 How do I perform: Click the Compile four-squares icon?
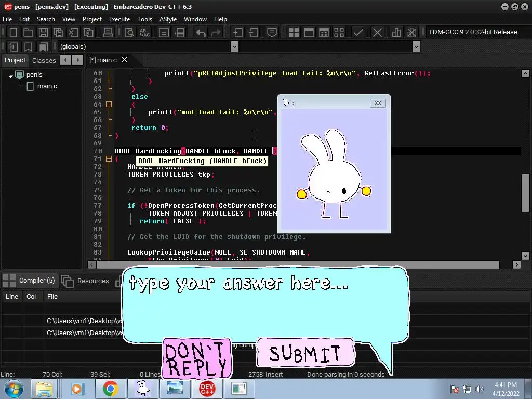click(294, 33)
